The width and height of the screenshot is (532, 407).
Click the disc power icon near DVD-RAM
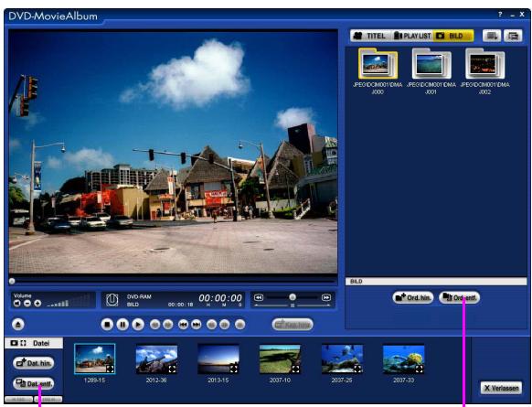(112, 300)
